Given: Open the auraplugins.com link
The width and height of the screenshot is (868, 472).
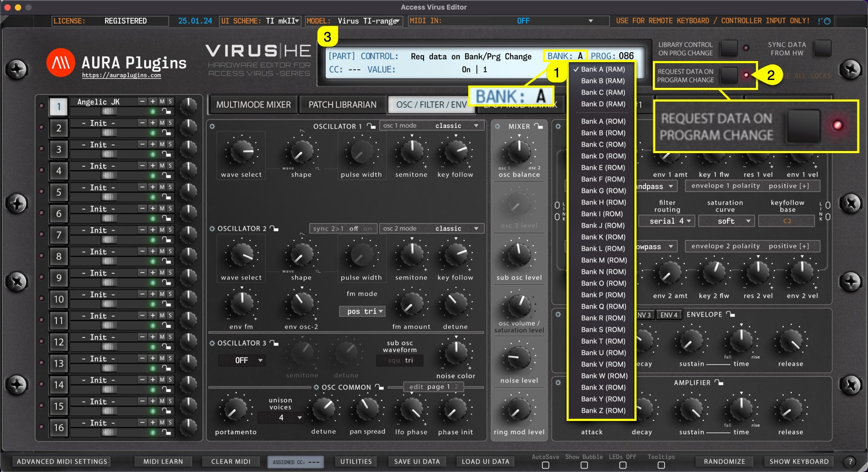Looking at the screenshot, I should tap(122, 76).
